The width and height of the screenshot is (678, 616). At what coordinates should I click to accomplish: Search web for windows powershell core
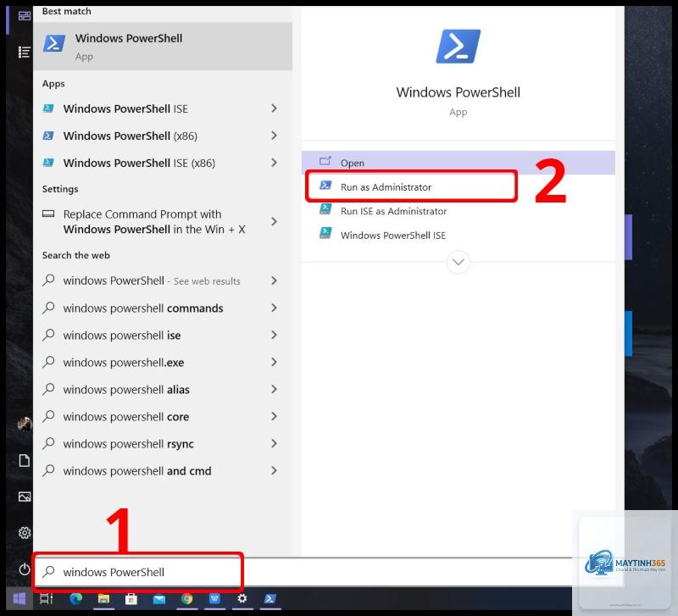coord(163,417)
